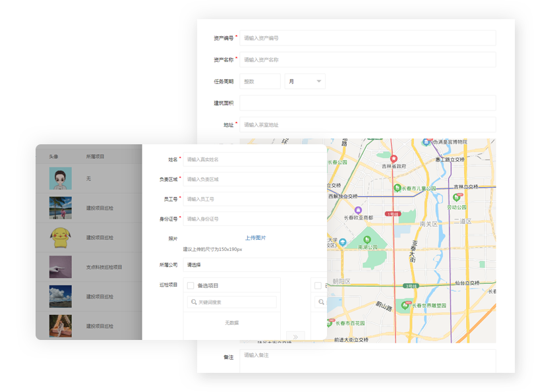Viewport: 534px width, 392px height.
Task: Click the 资产编号 input field
Action: (x=367, y=38)
